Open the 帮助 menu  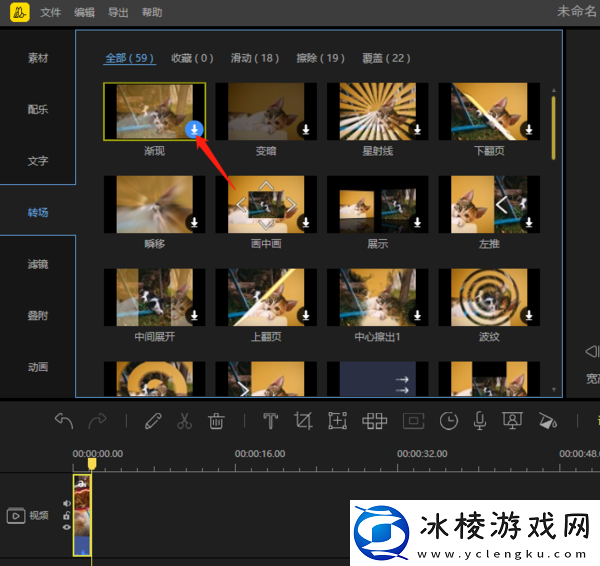pyautogui.click(x=152, y=13)
